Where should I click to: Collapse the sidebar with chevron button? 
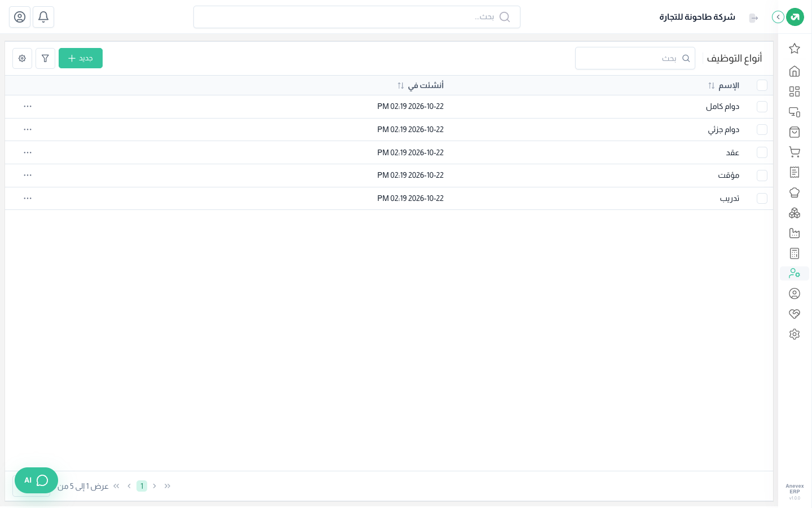[778, 17]
